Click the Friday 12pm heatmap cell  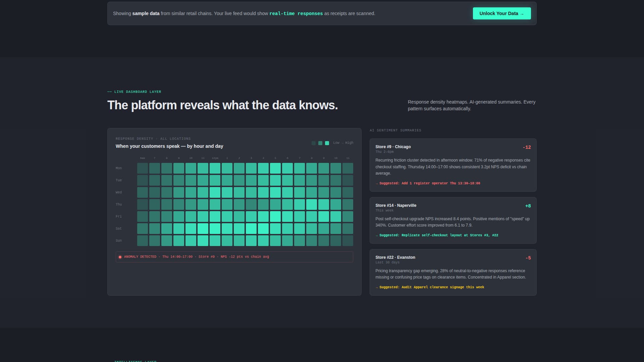215,217
